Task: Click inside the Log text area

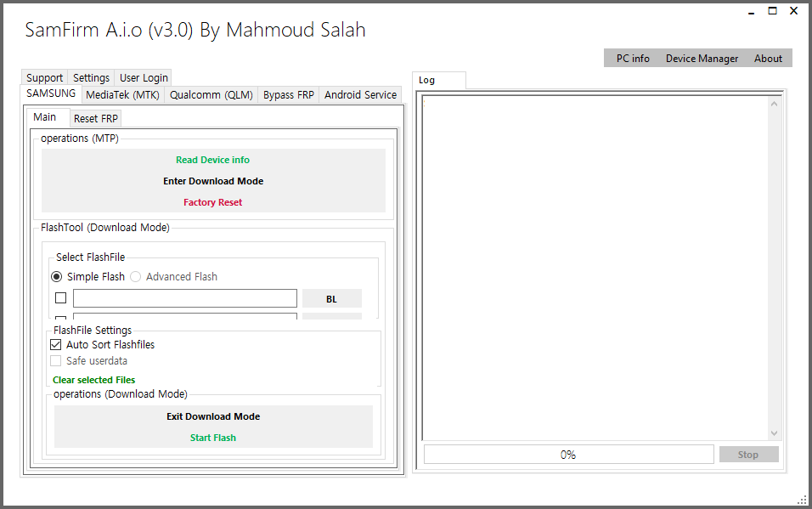Action: click(x=595, y=268)
